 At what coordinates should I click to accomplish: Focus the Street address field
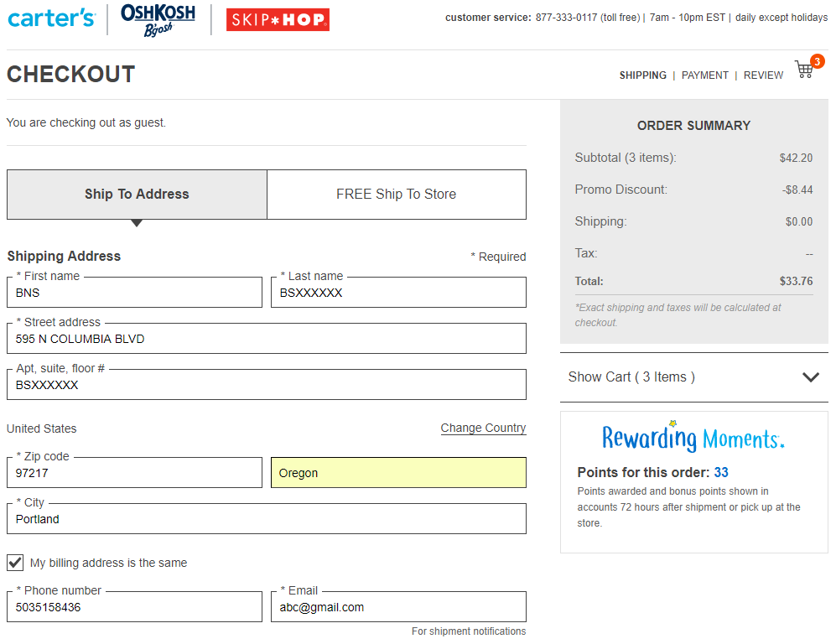click(x=267, y=340)
